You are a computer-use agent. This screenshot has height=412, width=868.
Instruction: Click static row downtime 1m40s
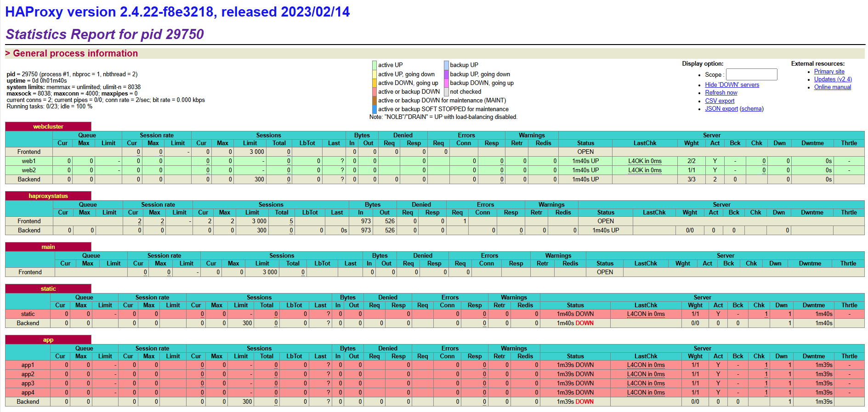[824, 314]
